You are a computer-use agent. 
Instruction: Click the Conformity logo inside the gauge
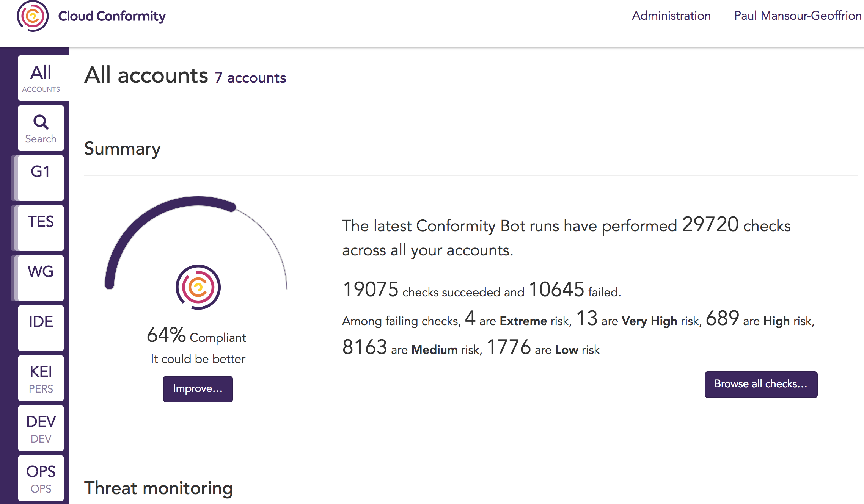point(198,287)
